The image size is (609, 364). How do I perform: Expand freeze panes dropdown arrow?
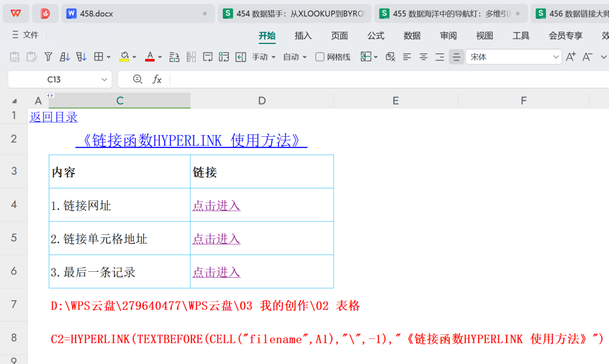point(376,57)
